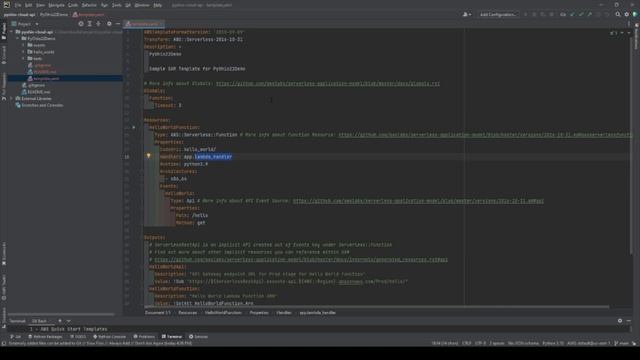The width and height of the screenshot is (640, 360).
Task: Collapse the PyOhio22Demo folder
Action: pos(18,38)
